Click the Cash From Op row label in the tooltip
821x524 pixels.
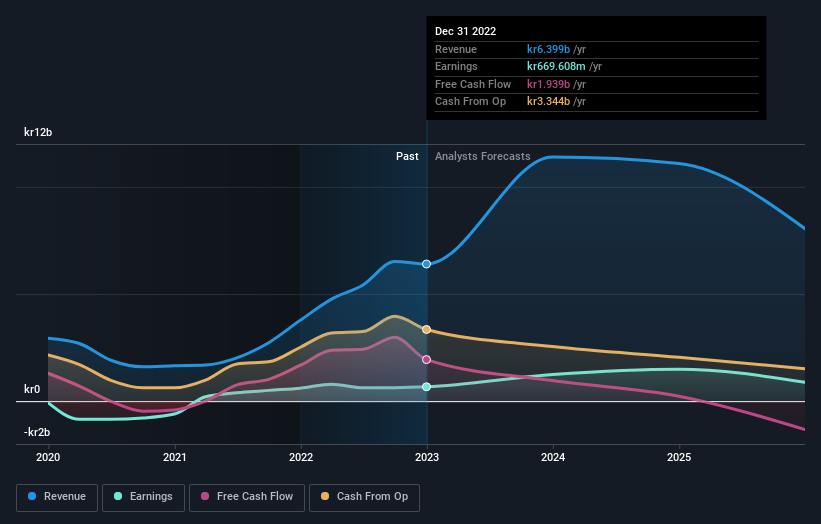click(470, 102)
